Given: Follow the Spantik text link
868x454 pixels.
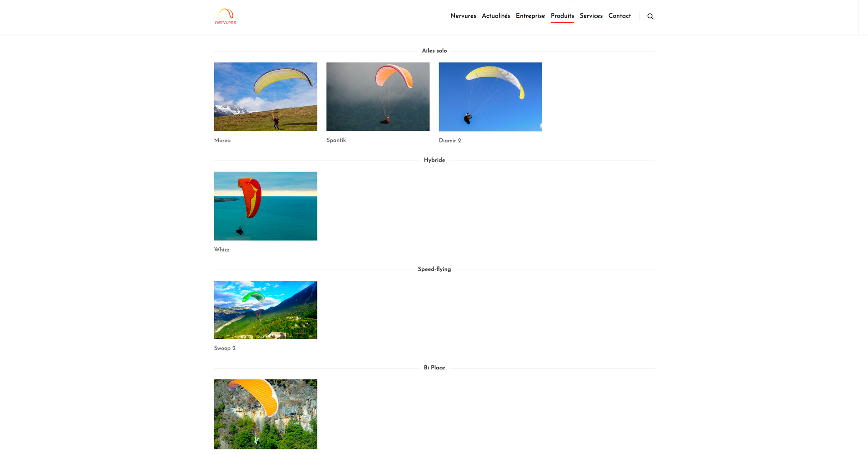Looking at the screenshot, I should click(336, 140).
